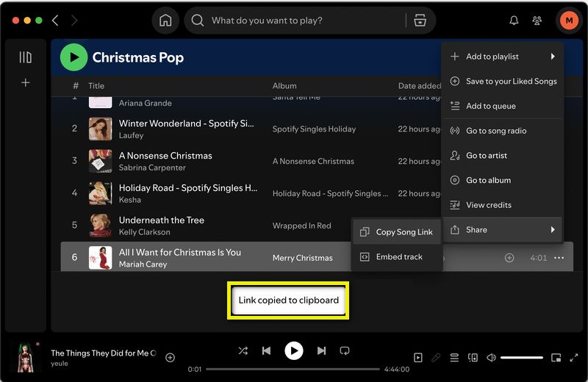Open now playing yeule album art
This screenshot has width=588, height=382.
pyautogui.click(x=27, y=357)
